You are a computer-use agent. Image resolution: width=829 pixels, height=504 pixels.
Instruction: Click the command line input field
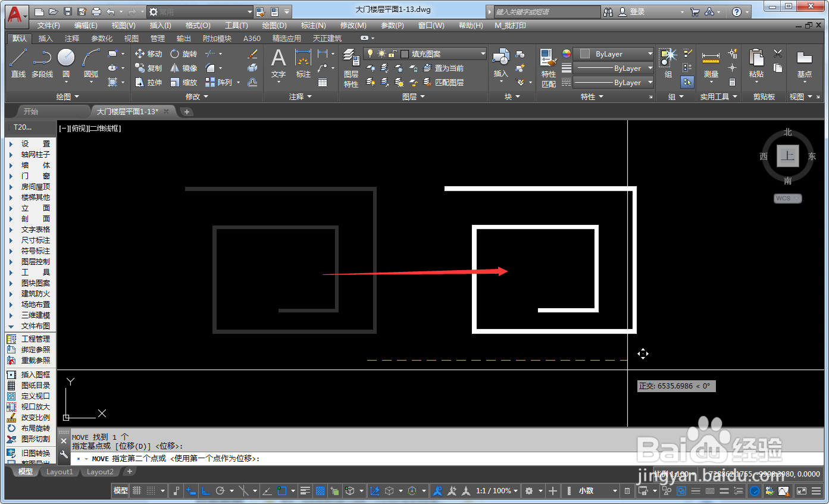click(446, 459)
